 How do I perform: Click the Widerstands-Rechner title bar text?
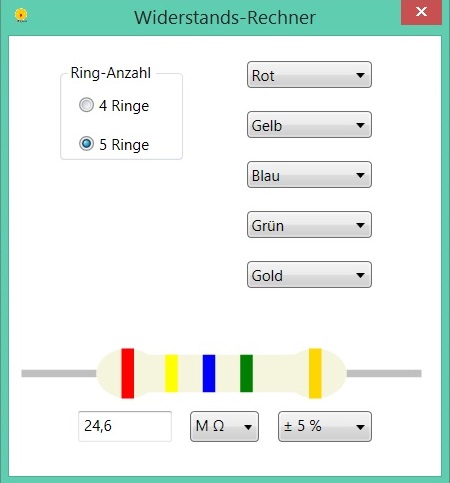tap(225, 17)
